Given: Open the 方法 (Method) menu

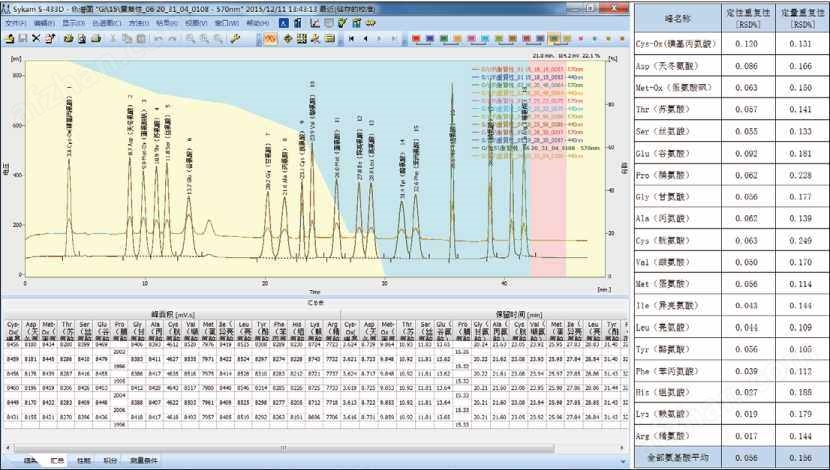Looking at the screenshot, I should (x=139, y=23).
